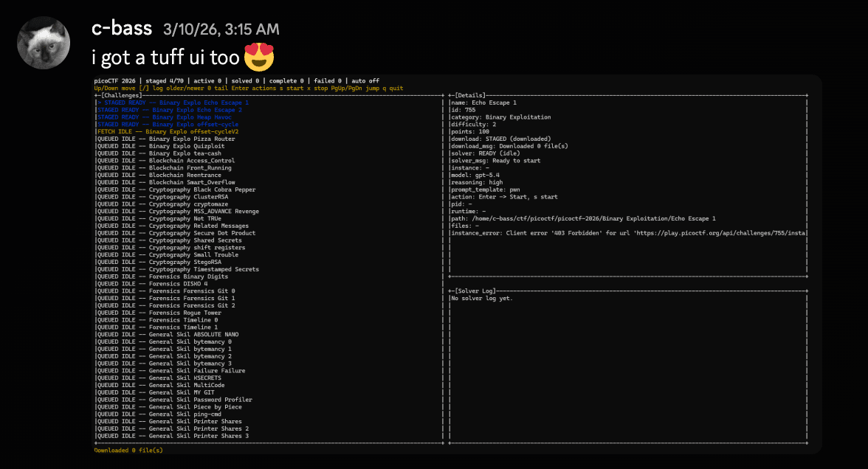Click the "staged 4/70" progress counter
868x469 pixels.
(x=163, y=80)
